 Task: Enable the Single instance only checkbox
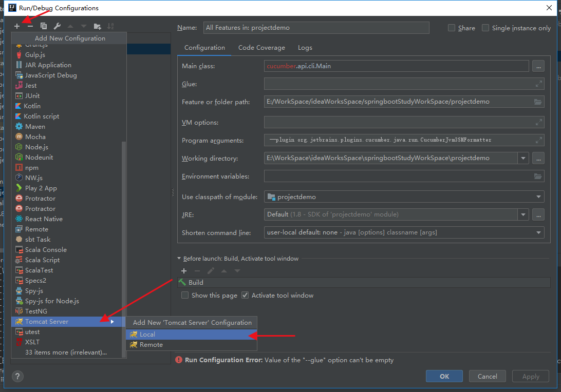point(485,28)
